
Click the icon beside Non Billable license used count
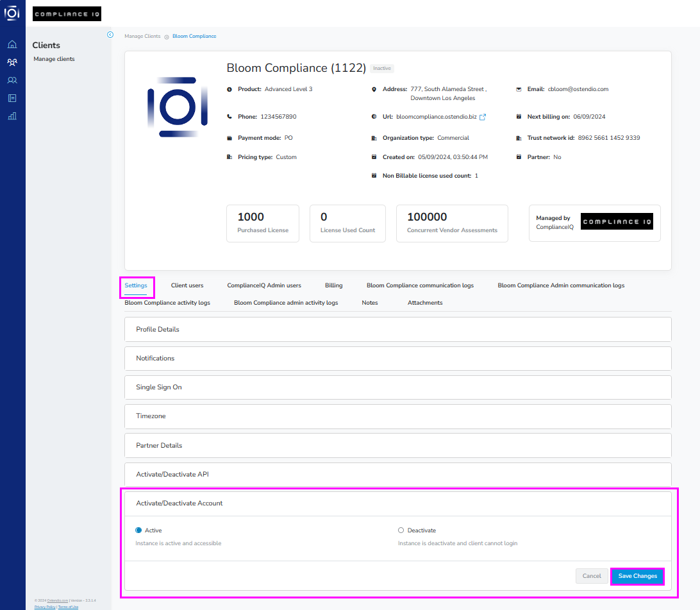[x=374, y=176]
